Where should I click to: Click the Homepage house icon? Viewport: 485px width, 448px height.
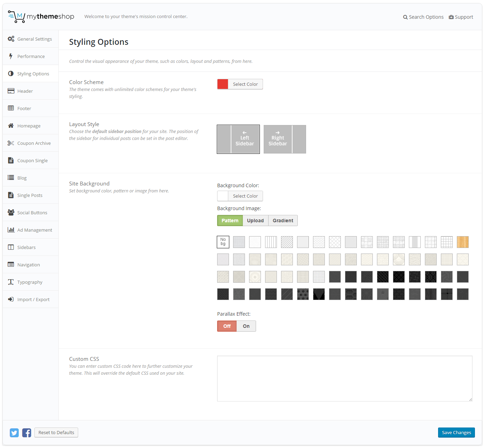pos(11,126)
